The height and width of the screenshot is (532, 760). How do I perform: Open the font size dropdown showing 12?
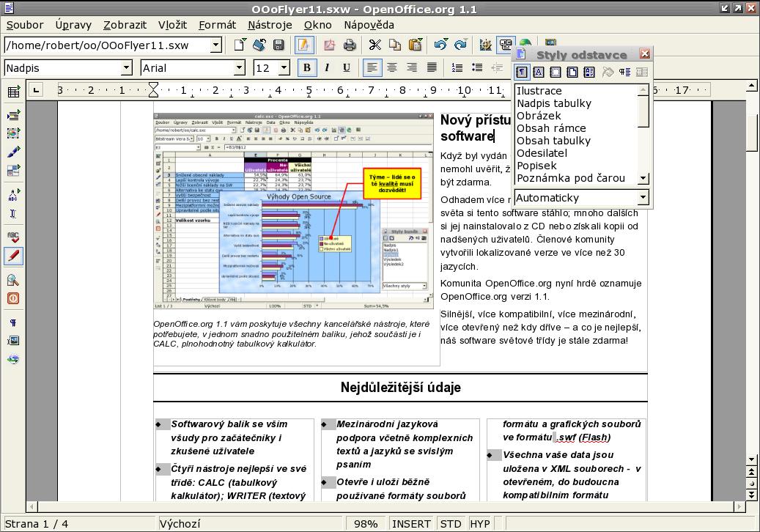(284, 68)
